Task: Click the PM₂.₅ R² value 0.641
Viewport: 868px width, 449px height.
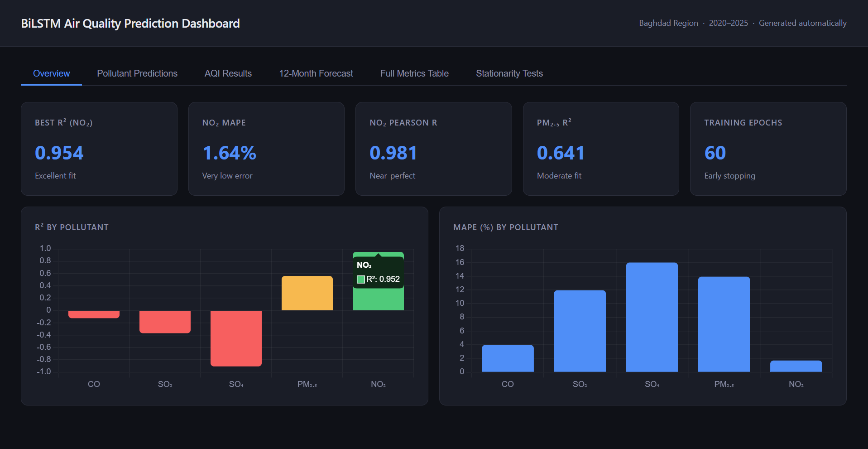Action: coord(561,153)
